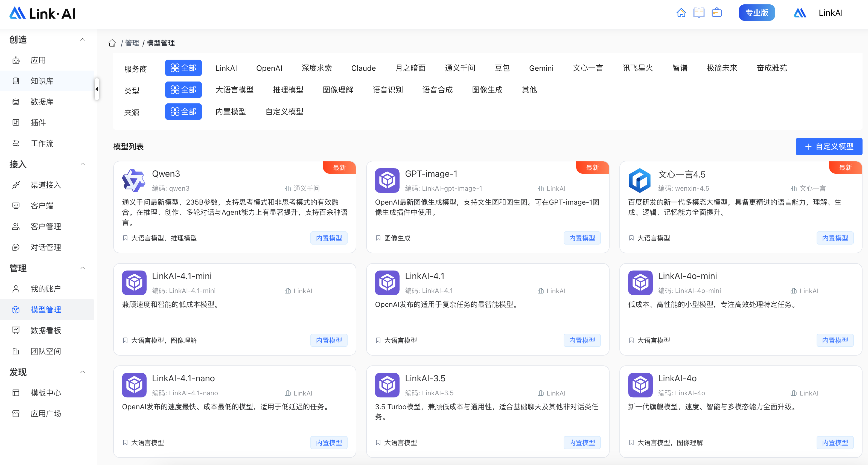Click 管理 in the breadcrumb
Screen dimensions: 868x465
click(x=132, y=43)
